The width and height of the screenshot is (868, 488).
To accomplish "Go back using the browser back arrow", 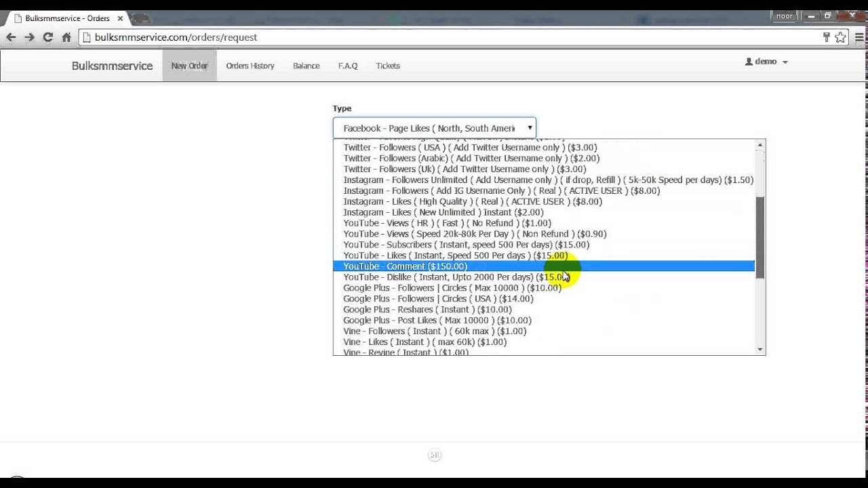I will click(x=11, y=37).
